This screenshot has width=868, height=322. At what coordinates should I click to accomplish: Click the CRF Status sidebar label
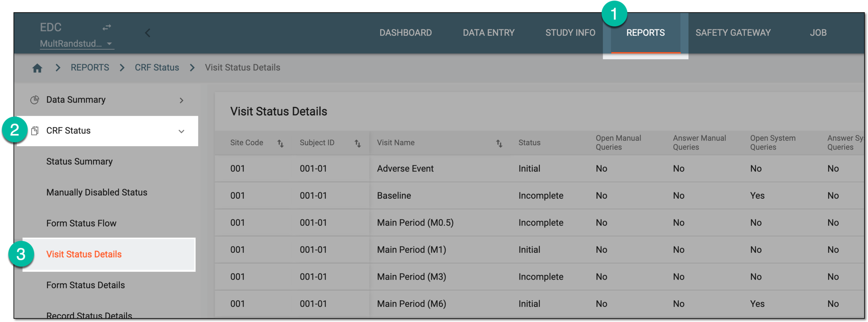coord(68,131)
